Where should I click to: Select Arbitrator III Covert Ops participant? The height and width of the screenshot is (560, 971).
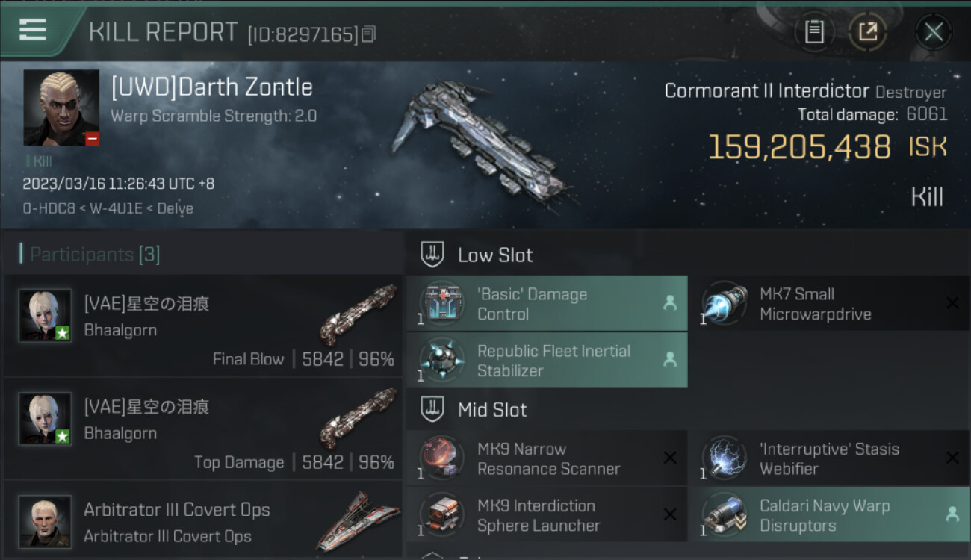pyautogui.click(x=203, y=521)
